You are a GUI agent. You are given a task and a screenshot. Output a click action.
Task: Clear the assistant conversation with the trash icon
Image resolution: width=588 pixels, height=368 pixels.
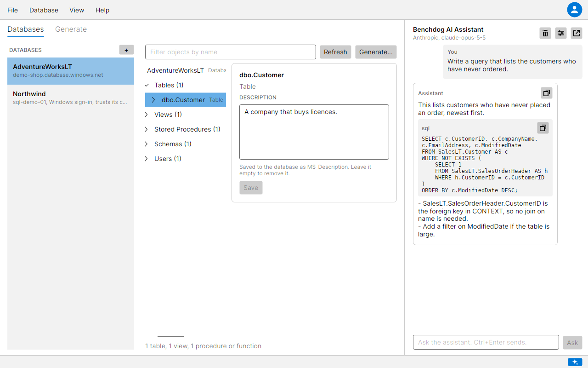[x=545, y=33]
